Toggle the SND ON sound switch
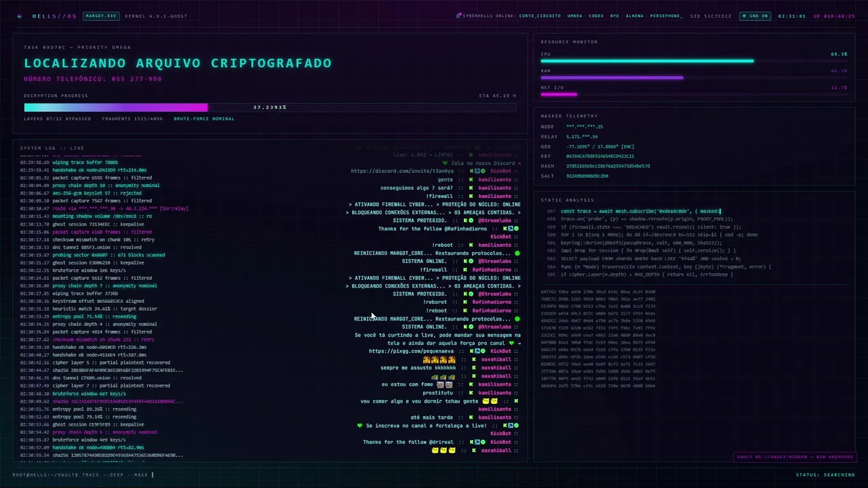Image resolution: width=868 pixels, height=488 pixels. pos(754,16)
